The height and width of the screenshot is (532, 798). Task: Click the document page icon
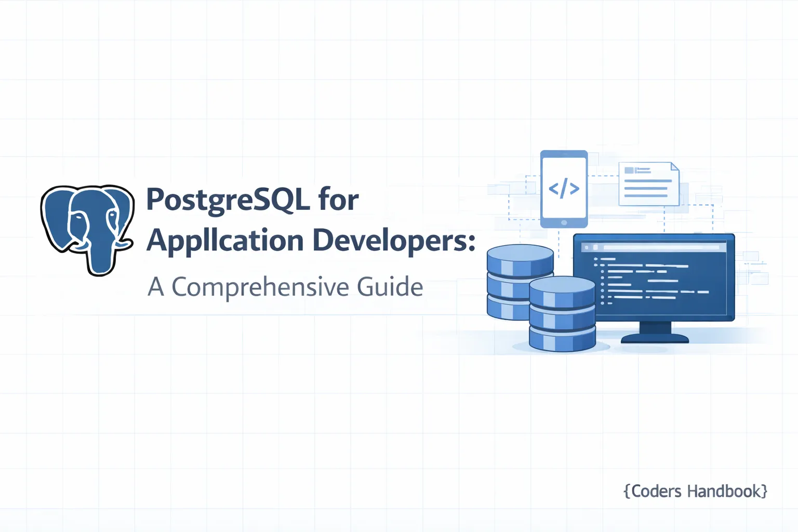click(x=648, y=184)
